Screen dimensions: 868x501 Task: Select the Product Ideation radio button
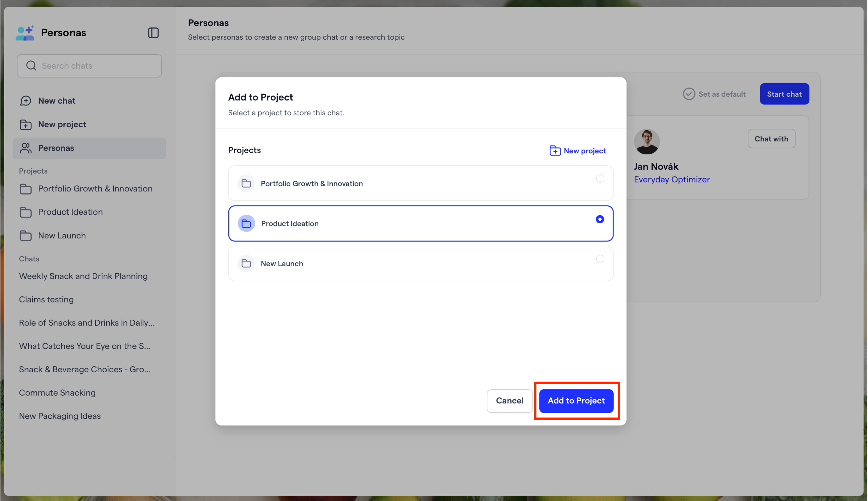coord(600,219)
